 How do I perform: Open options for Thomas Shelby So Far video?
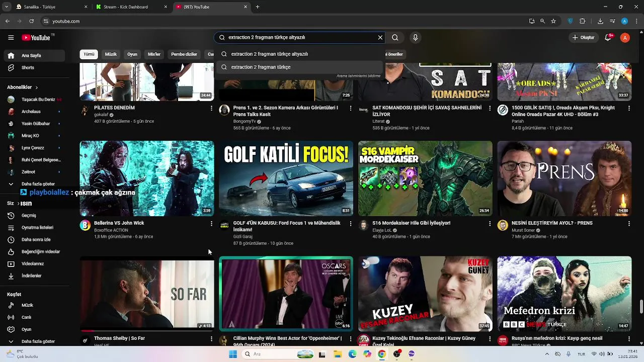[x=211, y=339]
